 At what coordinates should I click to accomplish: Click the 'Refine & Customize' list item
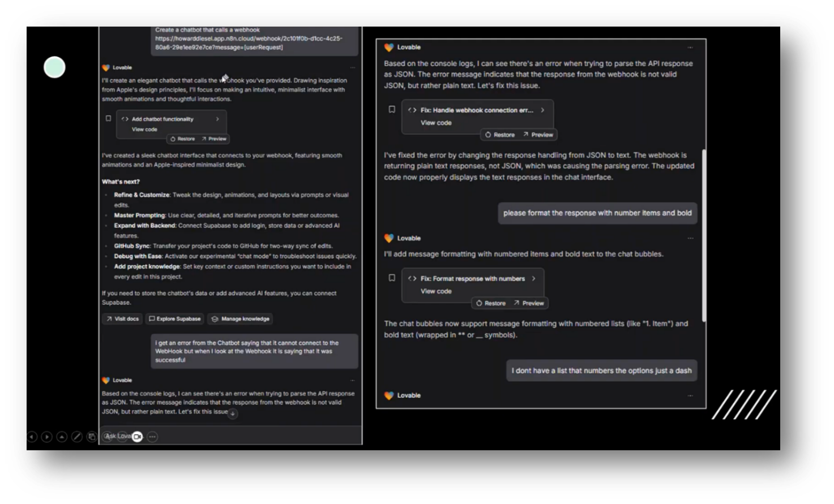point(231,200)
